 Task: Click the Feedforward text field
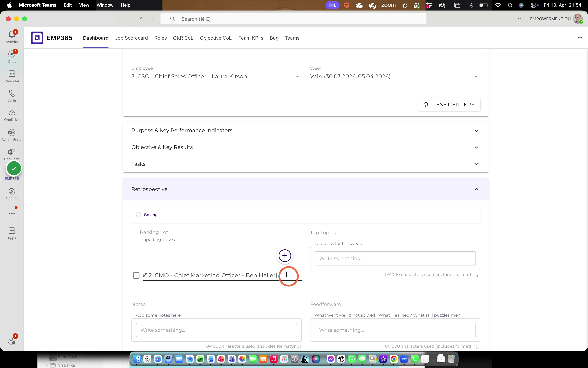click(x=395, y=330)
